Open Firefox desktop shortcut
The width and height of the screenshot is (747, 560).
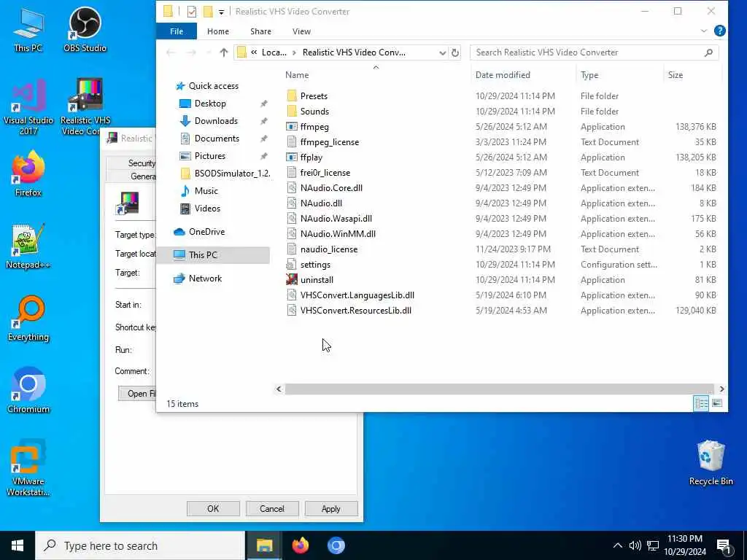click(x=28, y=174)
